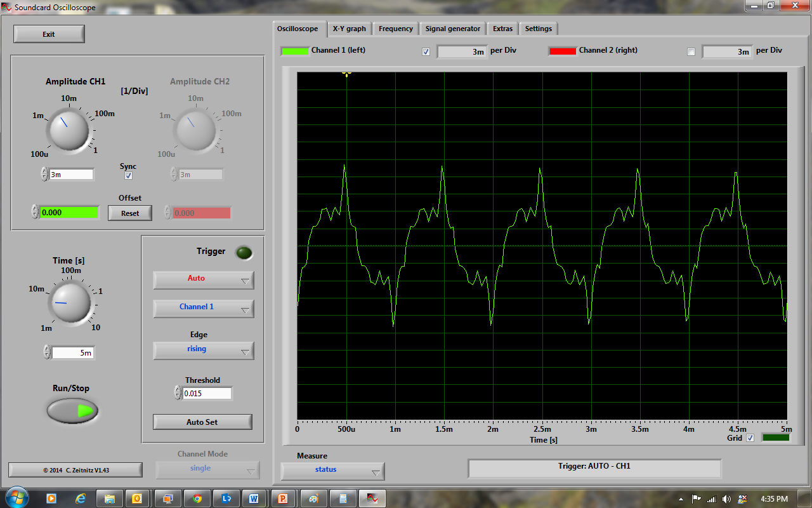
Task: Click Channel 1 per Div 3m field
Action: coord(462,51)
